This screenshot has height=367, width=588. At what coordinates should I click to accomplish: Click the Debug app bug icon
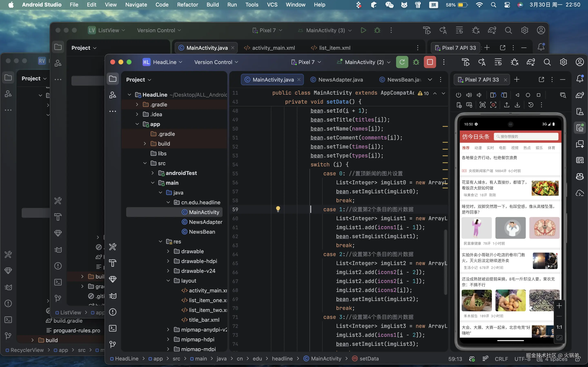(416, 62)
